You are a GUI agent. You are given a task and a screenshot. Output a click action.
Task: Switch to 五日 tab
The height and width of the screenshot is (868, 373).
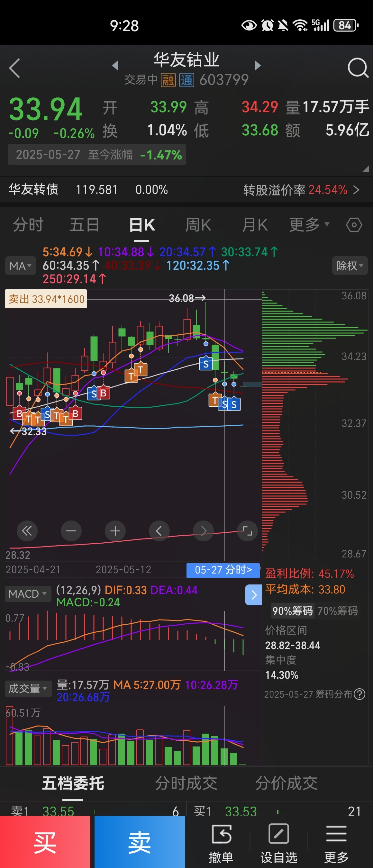pos(85,225)
